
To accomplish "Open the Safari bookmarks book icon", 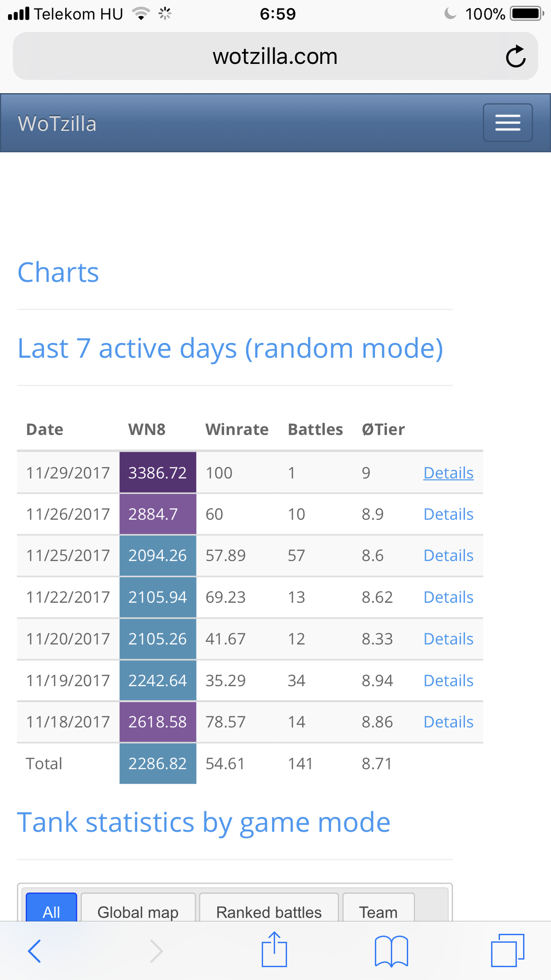I will click(391, 951).
